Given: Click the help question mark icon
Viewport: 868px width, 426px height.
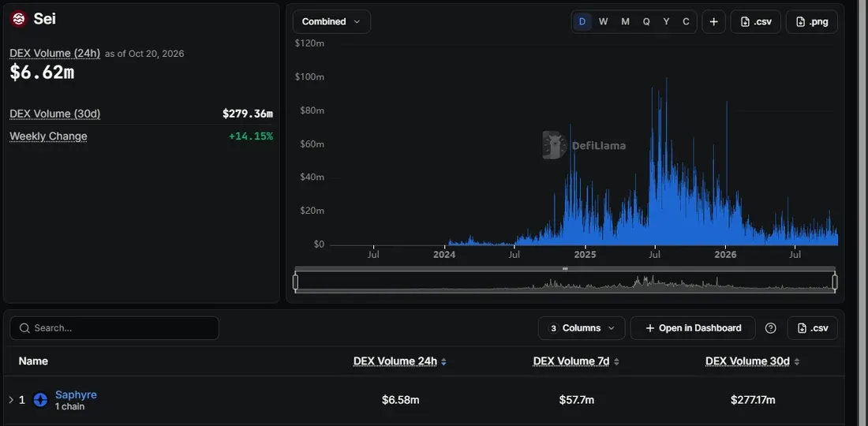Looking at the screenshot, I should pos(771,328).
